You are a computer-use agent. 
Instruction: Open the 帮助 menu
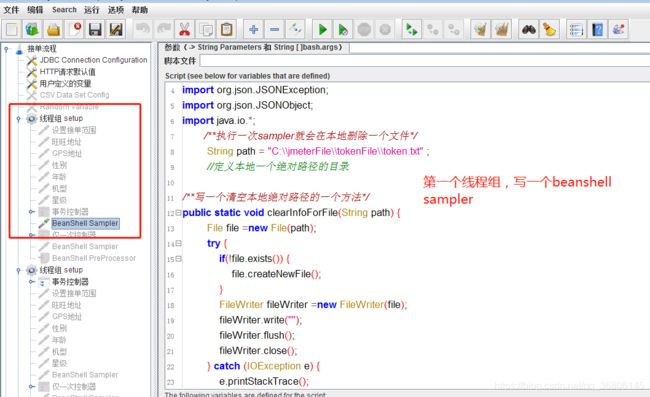pos(140,10)
